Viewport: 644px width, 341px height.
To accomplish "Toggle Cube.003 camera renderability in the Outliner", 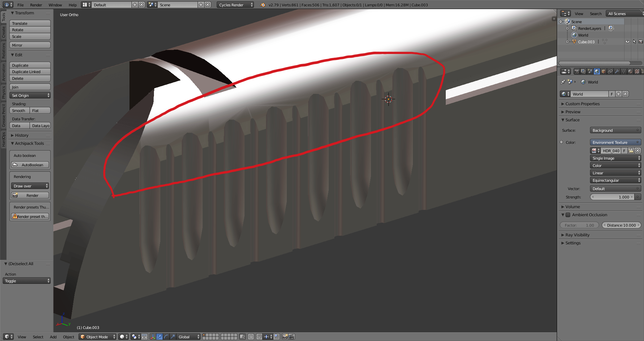I will pos(641,42).
